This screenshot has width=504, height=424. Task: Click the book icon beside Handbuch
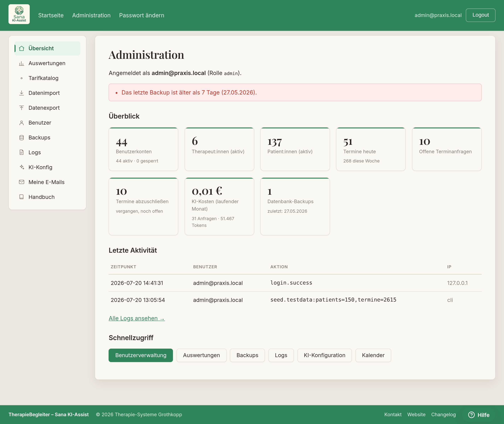coord(22,197)
